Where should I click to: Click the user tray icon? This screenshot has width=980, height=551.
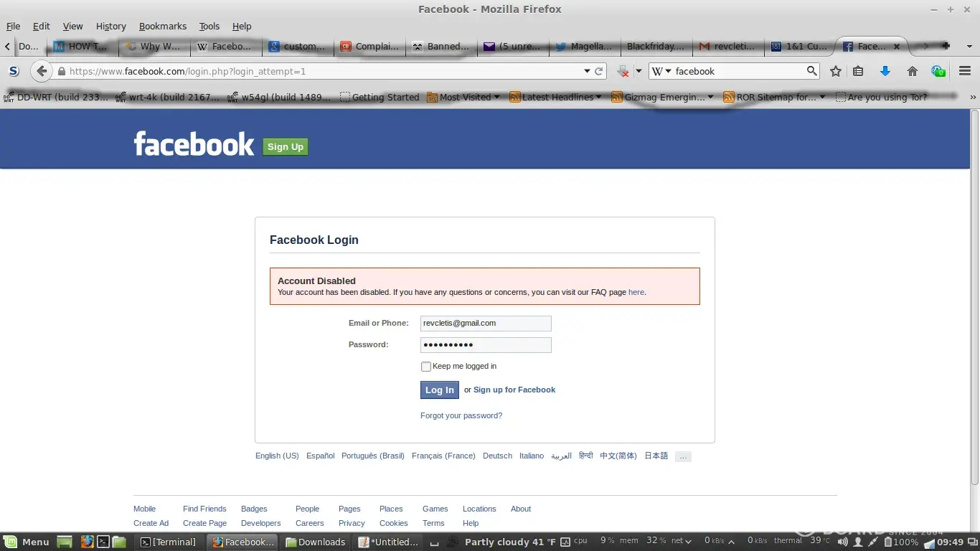857,542
